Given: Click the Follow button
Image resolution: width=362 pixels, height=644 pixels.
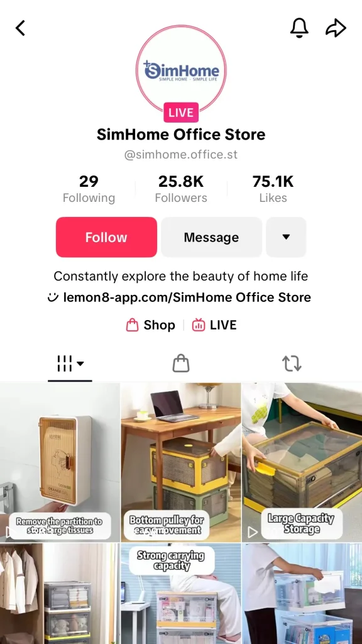Looking at the screenshot, I should point(106,237).
